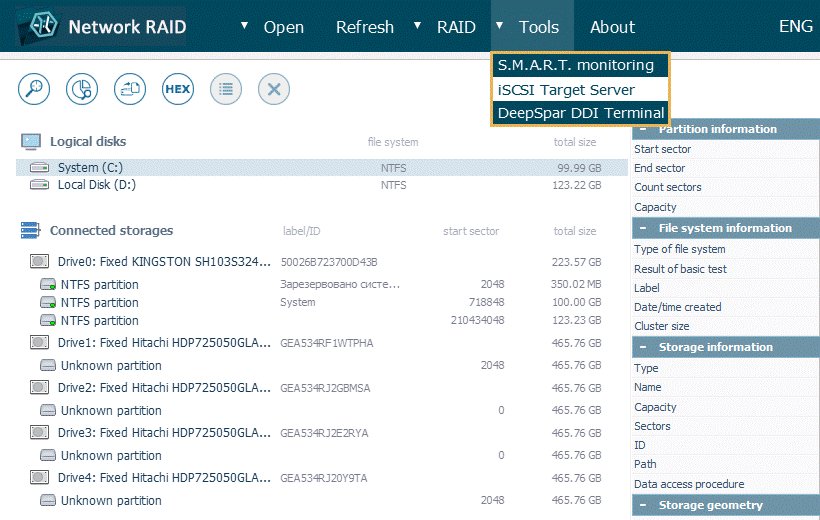Click the Refresh button
The height and width of the screenshot is (520, 820).
coord(365,27)
